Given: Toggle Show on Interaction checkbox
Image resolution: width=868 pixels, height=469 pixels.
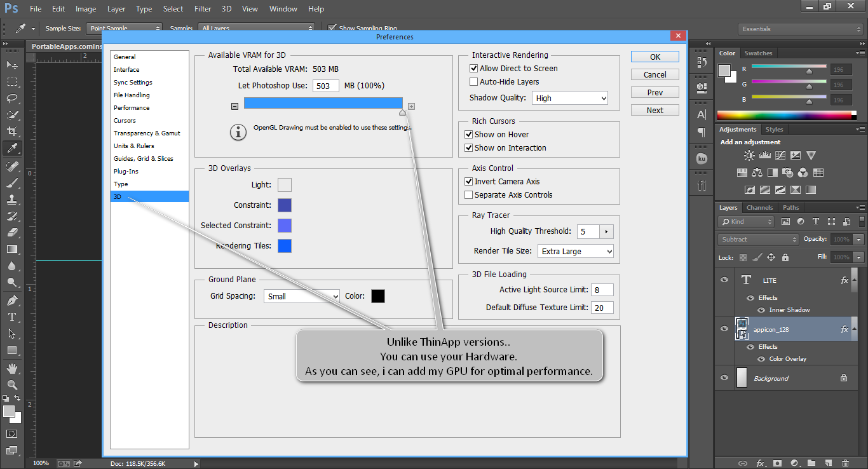Looking at the screenshot, I should click(x=469, y=147).
